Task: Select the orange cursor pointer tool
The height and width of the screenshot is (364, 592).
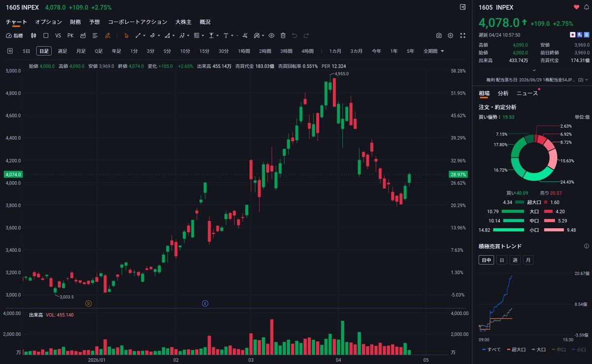Action: pyautogui.click(x=127, y=36)
